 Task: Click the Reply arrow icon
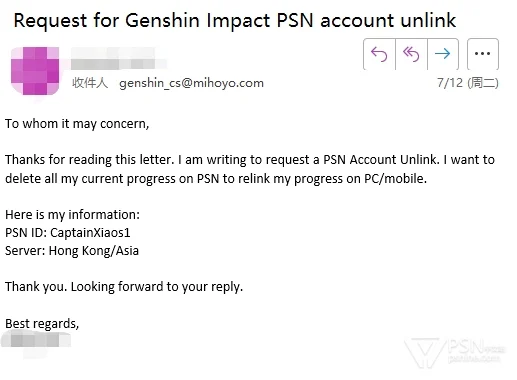tap(379, 54)
